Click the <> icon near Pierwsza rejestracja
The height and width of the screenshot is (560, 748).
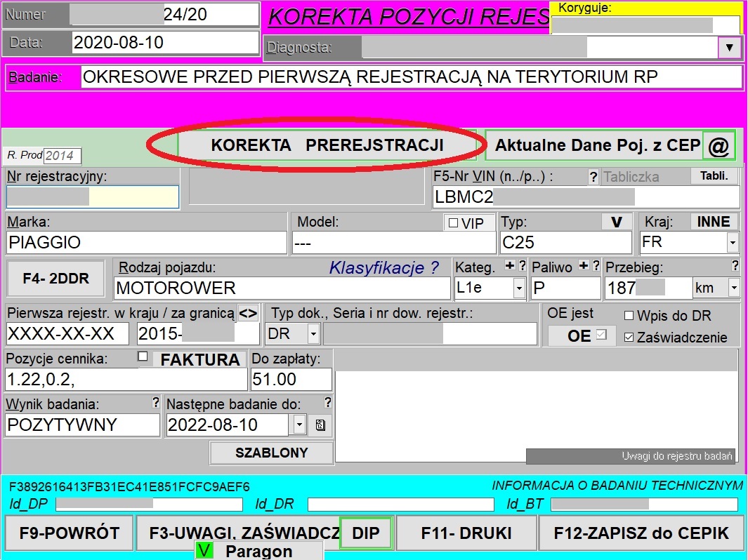(247, 312)
